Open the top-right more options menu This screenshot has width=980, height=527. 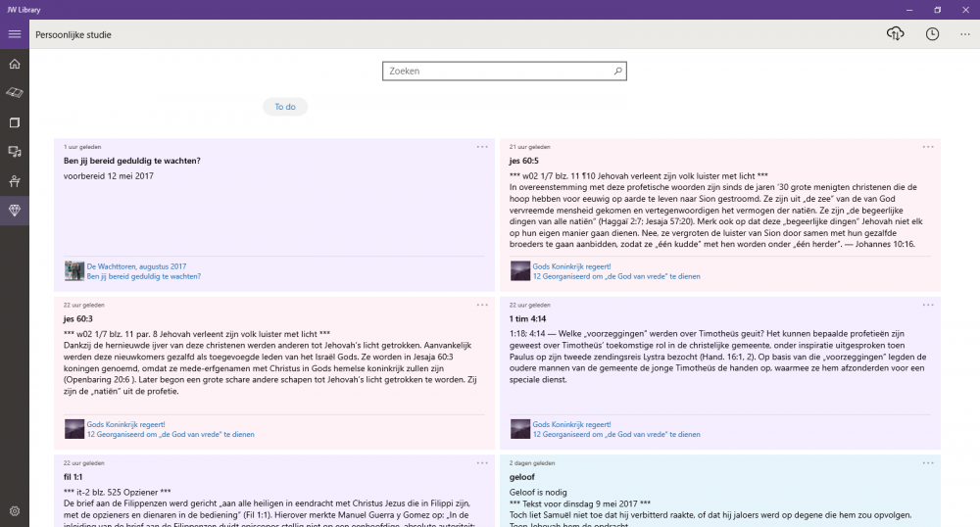click(964, 34)
